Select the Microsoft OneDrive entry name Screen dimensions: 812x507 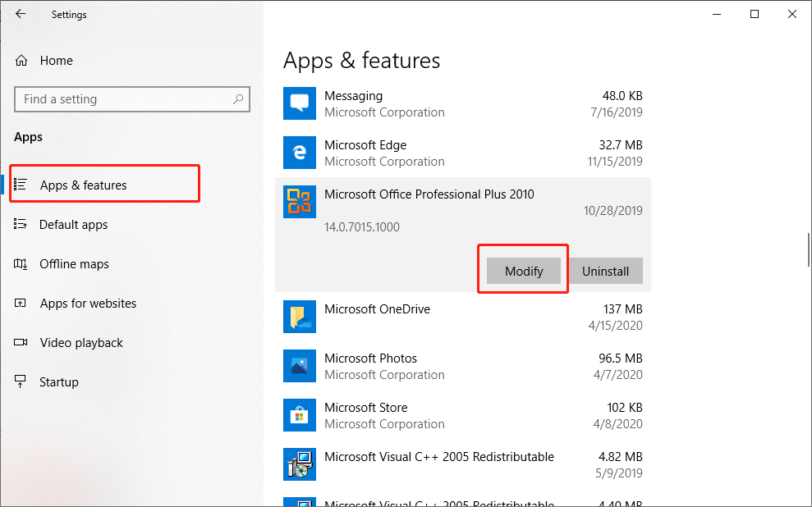[377, 308]
